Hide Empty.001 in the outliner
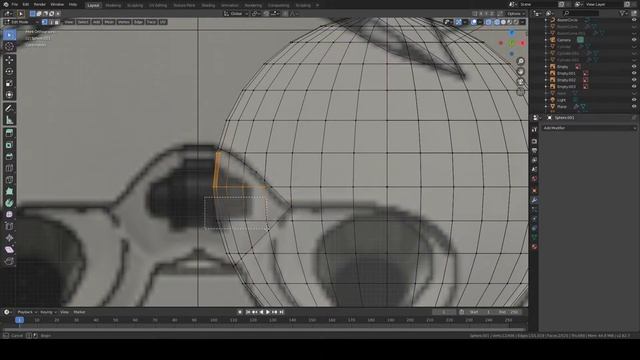This screenshot has width=640, height=360. (634, 73)
